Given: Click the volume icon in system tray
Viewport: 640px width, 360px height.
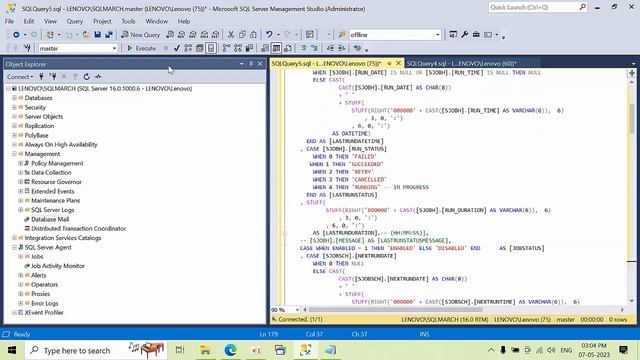Looking at the screenshot, I should (551, 350).
